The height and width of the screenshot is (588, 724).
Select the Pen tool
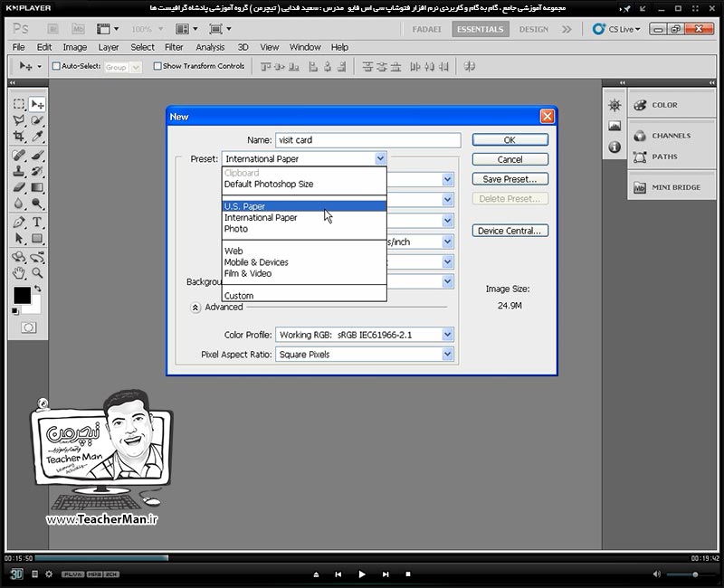pos(18,223)
